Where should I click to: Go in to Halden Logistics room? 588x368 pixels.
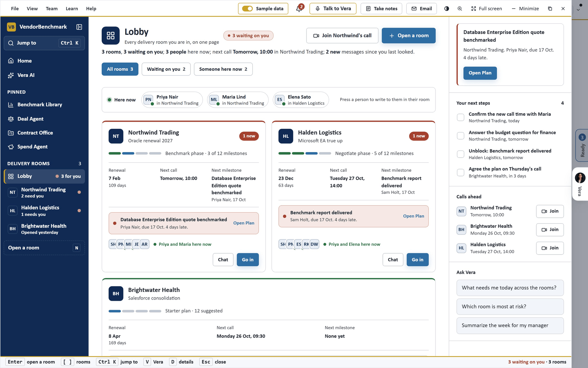[417, 260]
